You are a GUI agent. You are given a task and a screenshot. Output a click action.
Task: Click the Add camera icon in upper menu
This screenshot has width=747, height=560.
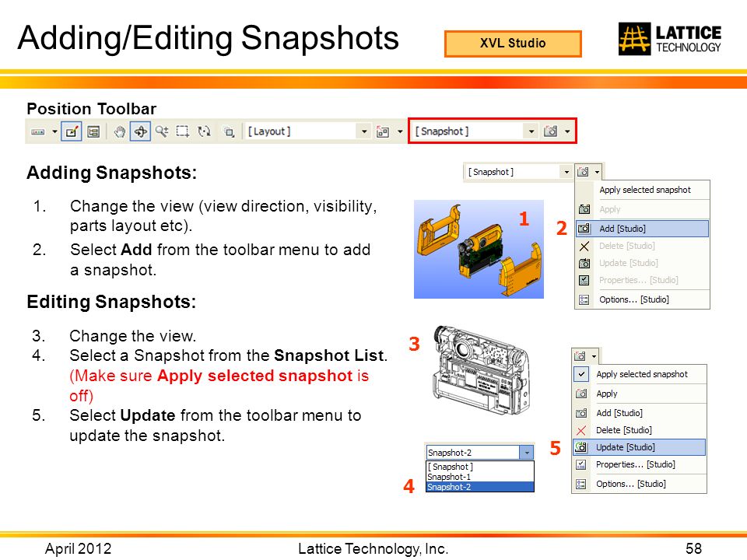pos(584,229)
